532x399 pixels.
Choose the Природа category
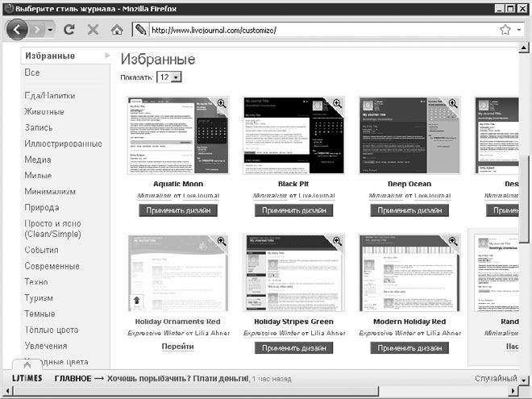[41, 207]
